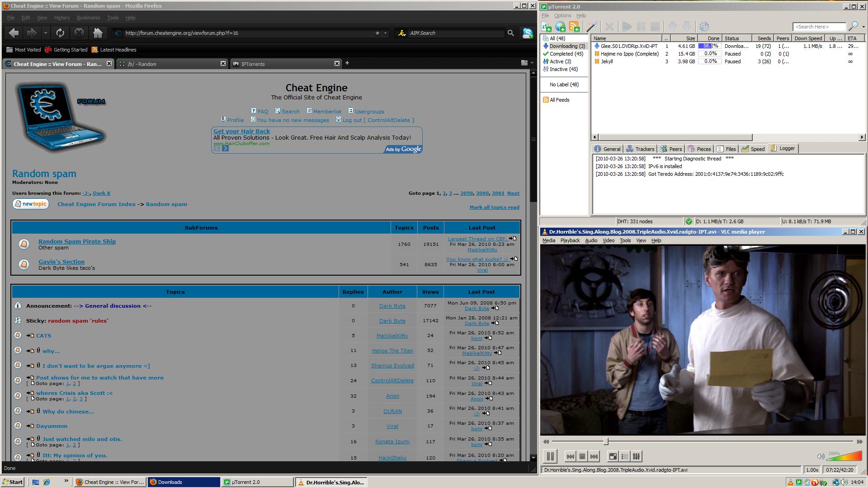The height and width of the screenshot is (488, 868).
Task: Add a torrent from URL via globe icon
Action: point(561,26)
